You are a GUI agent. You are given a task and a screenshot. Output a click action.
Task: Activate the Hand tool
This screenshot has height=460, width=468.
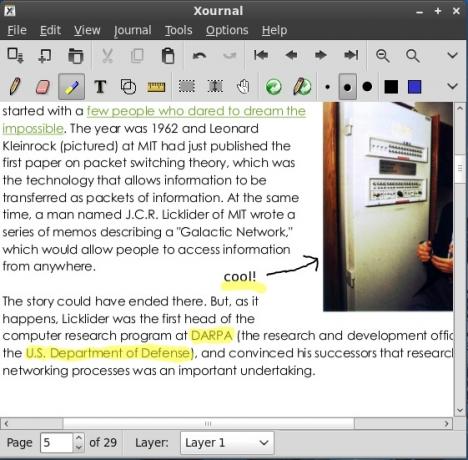click(243, 87)
